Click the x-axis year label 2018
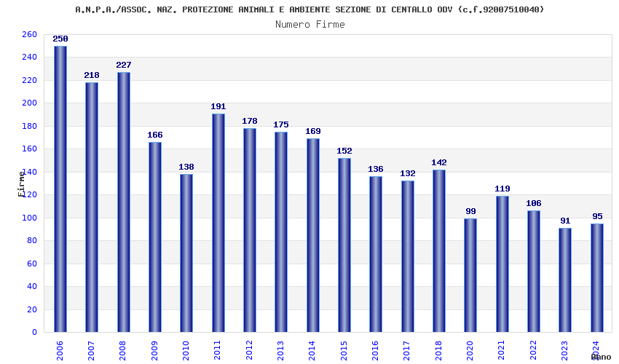The height and width of the screenshot is (364, 619). pos(438,351)
